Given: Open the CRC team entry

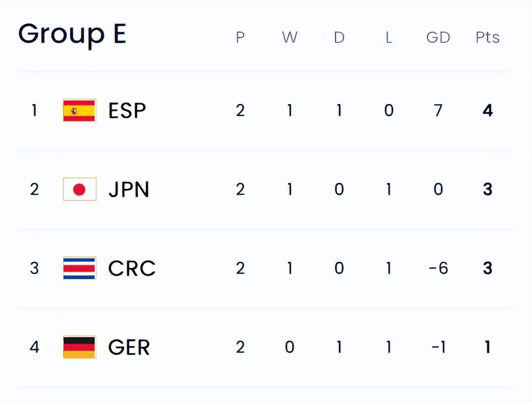Looking at the screenshot, I should 131,269.
